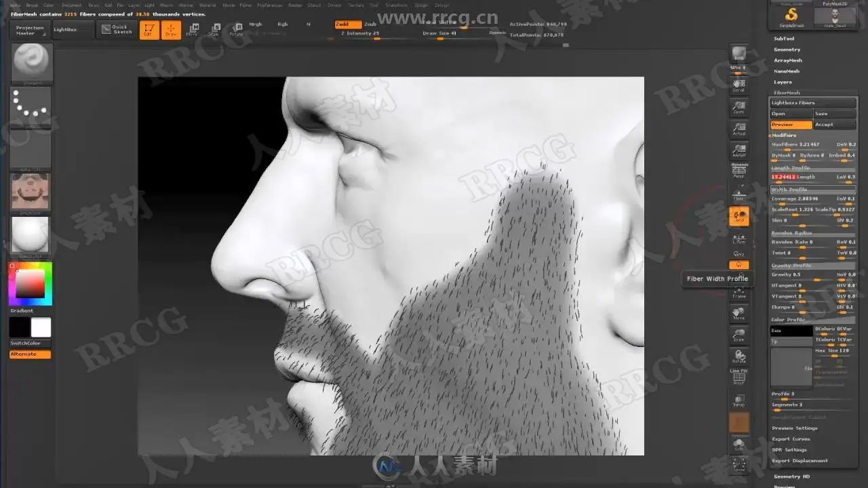The height and width of the screenshot is (488, 868).
Task: Select the Scale tool in top shelf
Action: (214, 30)
